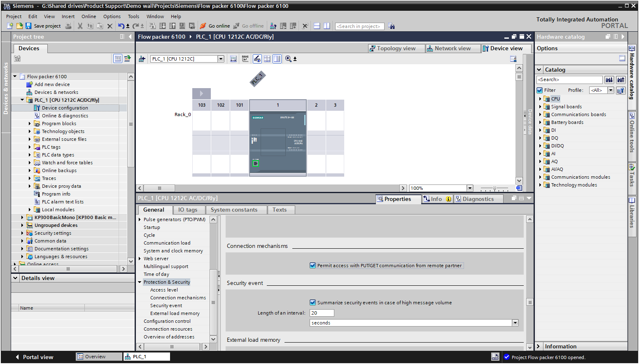Screen dimensions: 639x364
Task: Click the New project icon in the toolbar
Action: coord(10,26)
